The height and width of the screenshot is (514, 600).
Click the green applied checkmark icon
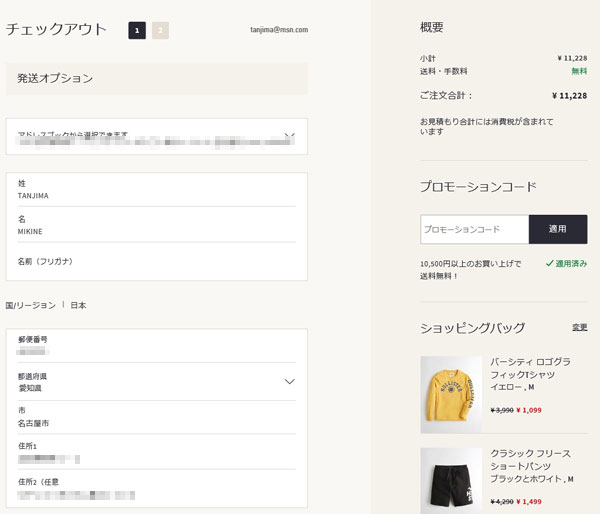[550, 264]
